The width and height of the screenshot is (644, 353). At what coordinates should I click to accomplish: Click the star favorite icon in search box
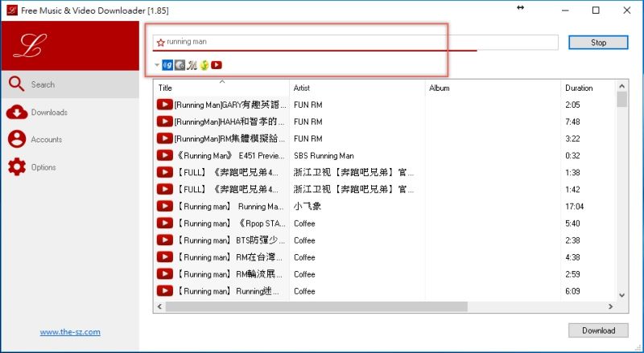click(160, 43)
